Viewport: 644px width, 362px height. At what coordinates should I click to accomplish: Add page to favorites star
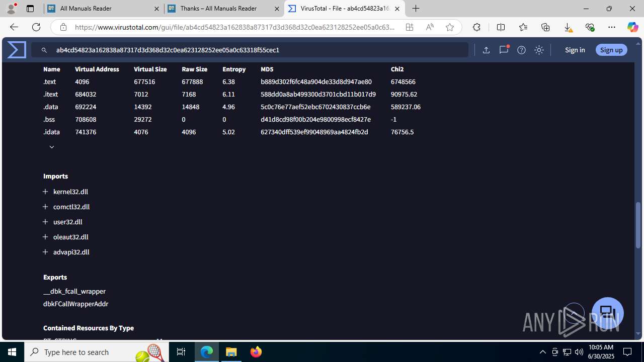tap(450, 27)
